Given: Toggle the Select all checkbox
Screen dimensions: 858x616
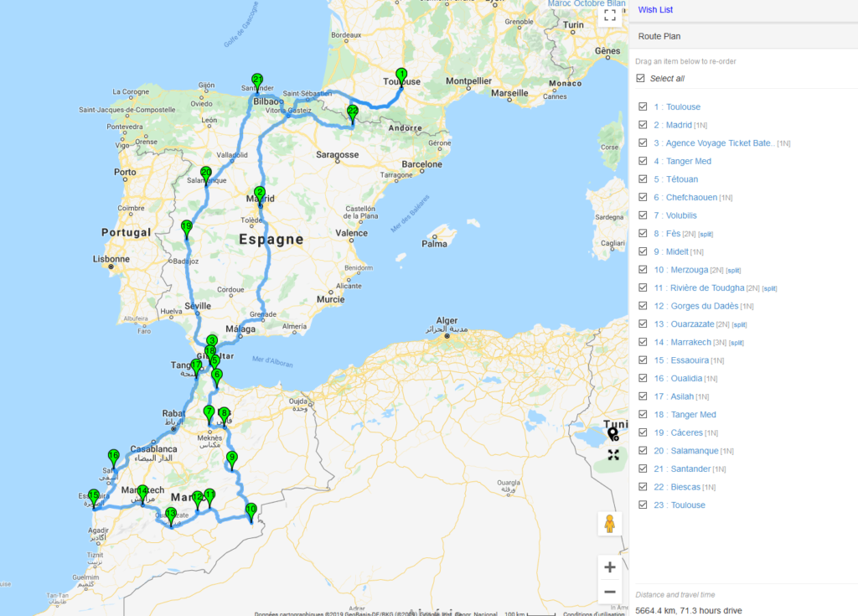Looking at the screenshot, I should [x=641, y=79].
